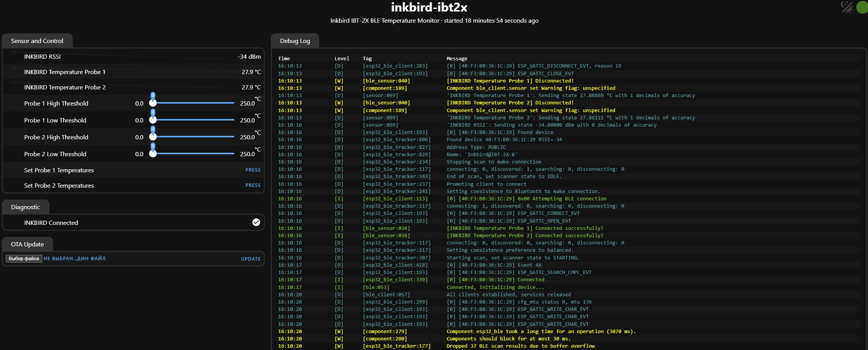This screenshot has height=350, width=868.
Task: Click the INKBIRD Temperature Probe 1 row label
Action: tap(65, 72)
